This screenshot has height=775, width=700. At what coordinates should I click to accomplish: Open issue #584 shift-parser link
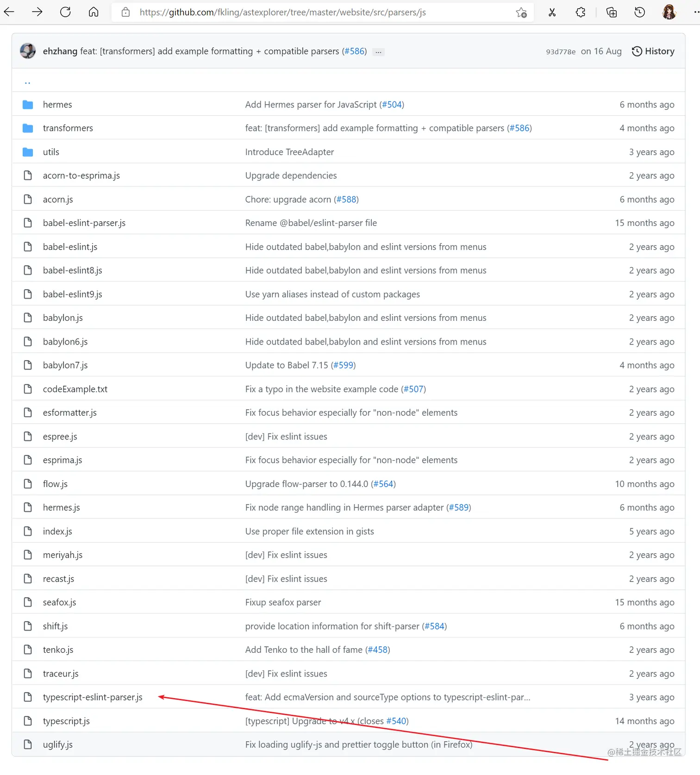pos(435,626)
